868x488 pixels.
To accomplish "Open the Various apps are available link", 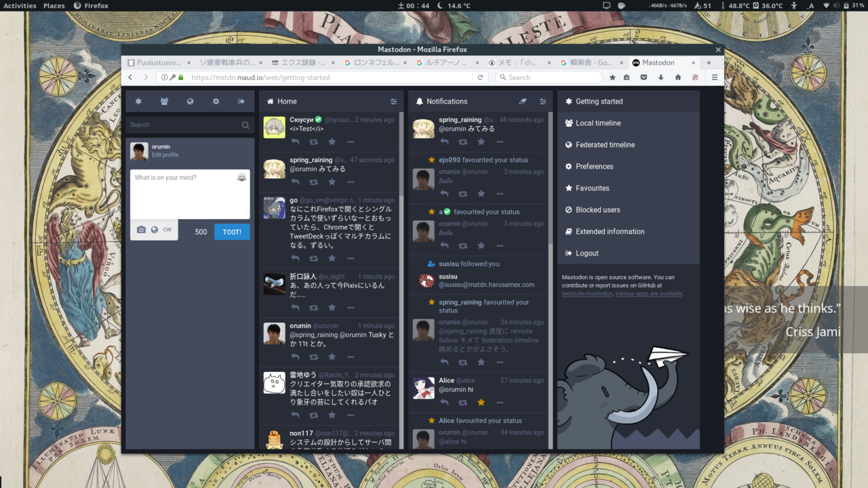I will (x=648, y=293).
